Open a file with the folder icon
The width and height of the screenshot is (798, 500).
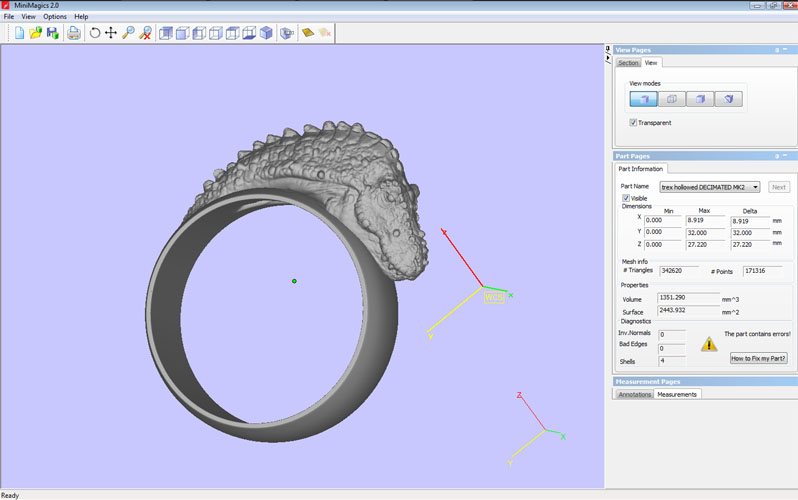[36, 33]
